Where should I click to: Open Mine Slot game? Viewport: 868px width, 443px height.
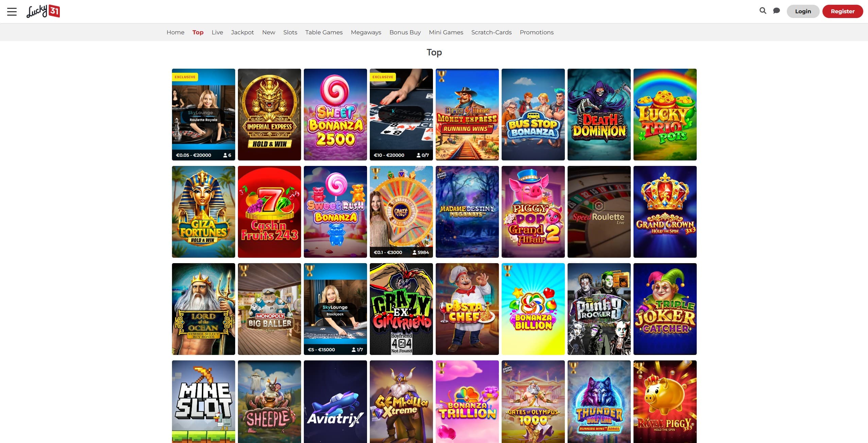(204, 402)
